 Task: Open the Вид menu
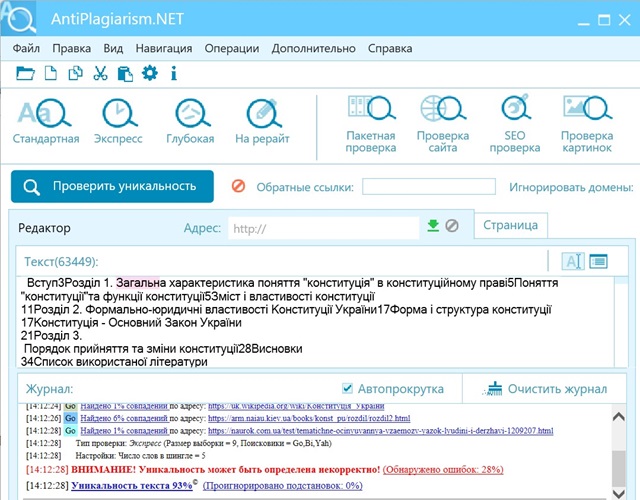(x=113, y=49)
